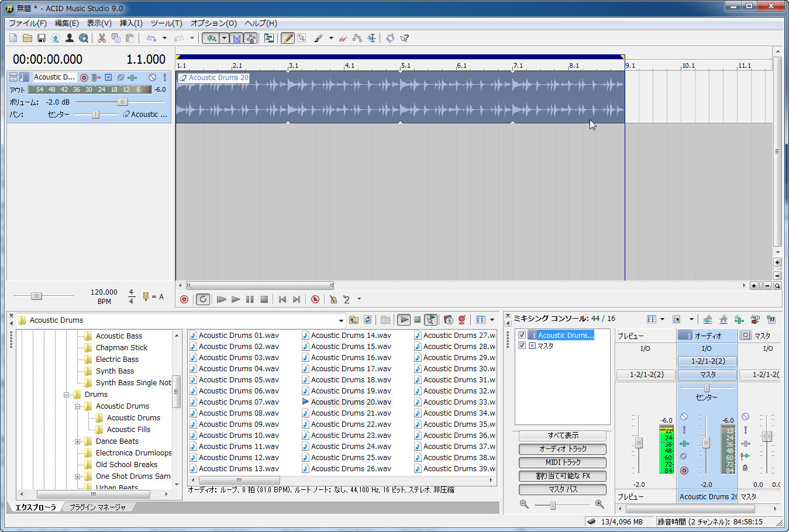Click Insert Audio Track icon in mixer
Image resolution: width=789 pixels, height=532 pixels.
[x=708, y=319]
